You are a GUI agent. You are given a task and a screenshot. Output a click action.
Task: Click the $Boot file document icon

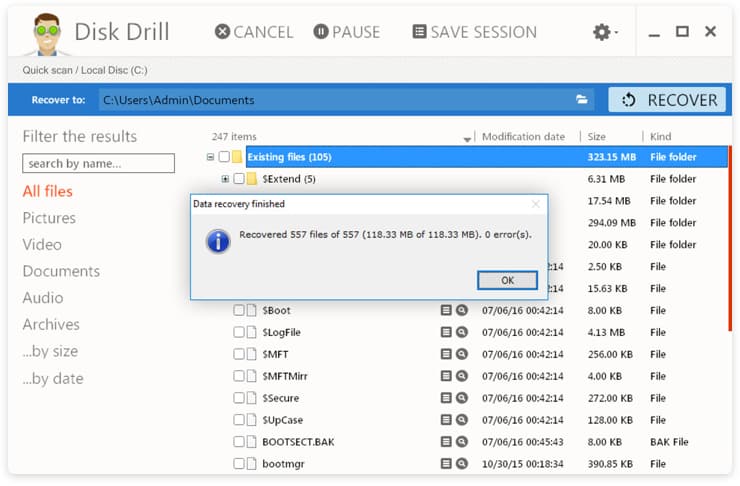coord(252,310)
